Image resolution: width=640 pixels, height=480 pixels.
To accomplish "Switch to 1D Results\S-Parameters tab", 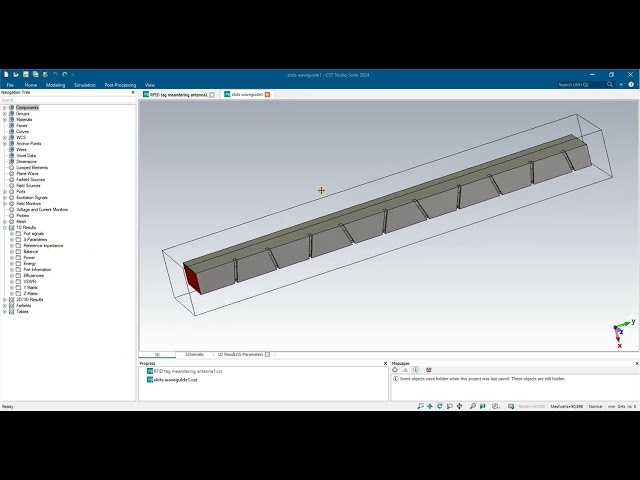I will pos(240,354).
